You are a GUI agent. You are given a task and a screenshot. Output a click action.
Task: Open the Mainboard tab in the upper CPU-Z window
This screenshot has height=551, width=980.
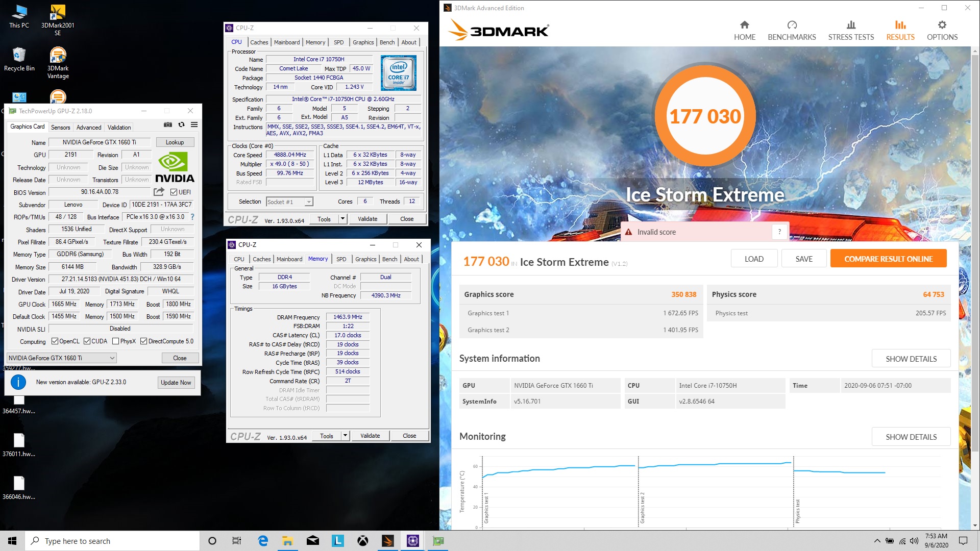pyautogui.click(x=287, y=42)
